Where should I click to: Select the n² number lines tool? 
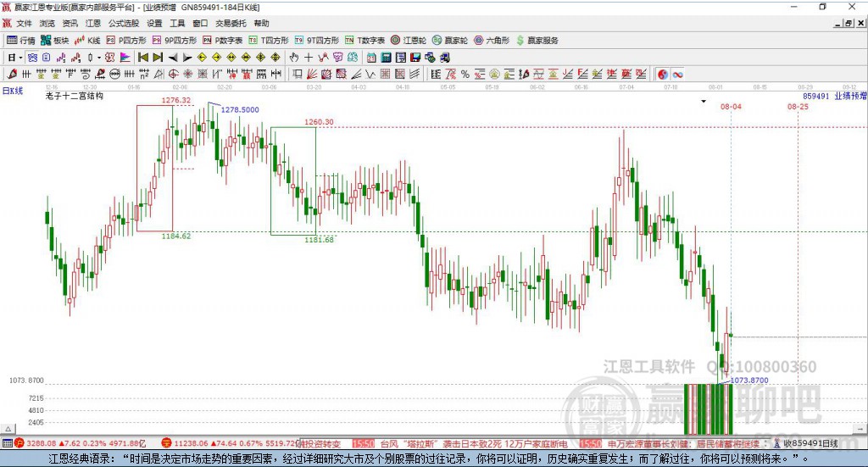(144, 74)
